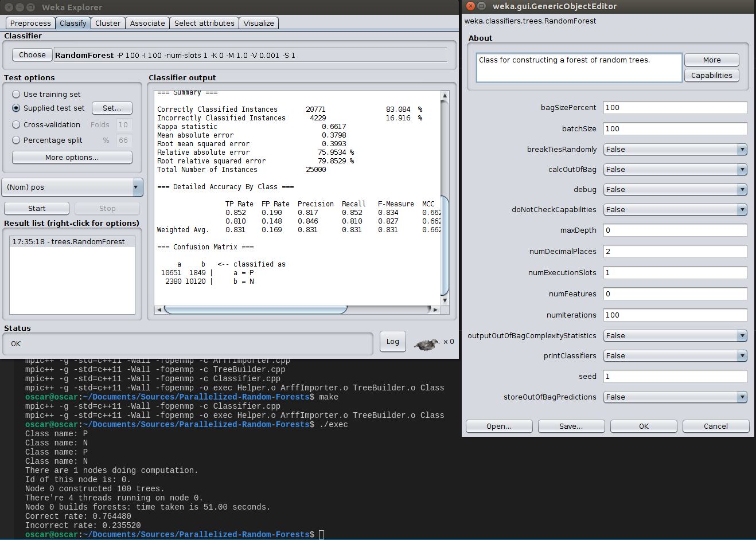The image size is (756, 540).
Task: Switch to the Classify tab
Action: (x=73, y=23)
